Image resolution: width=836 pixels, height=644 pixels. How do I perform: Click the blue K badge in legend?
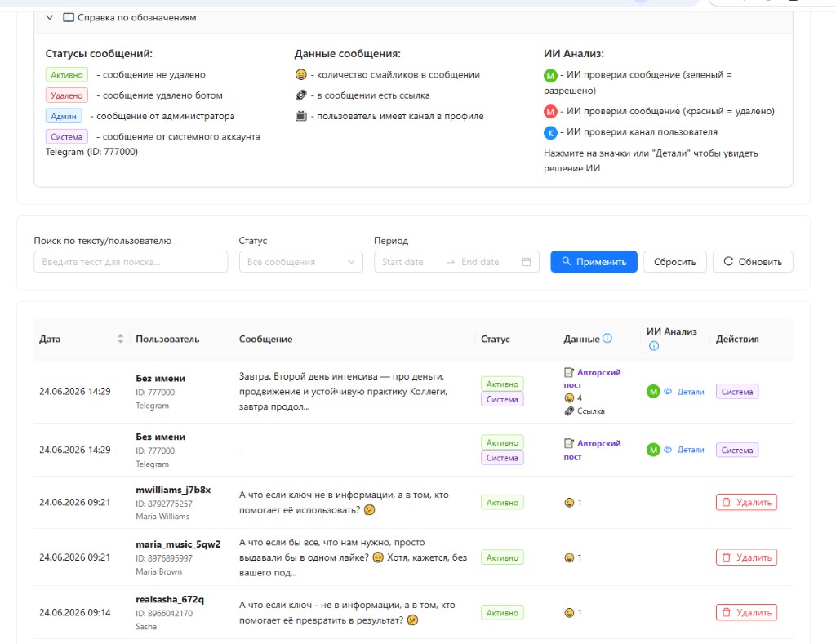click(550, 133)
